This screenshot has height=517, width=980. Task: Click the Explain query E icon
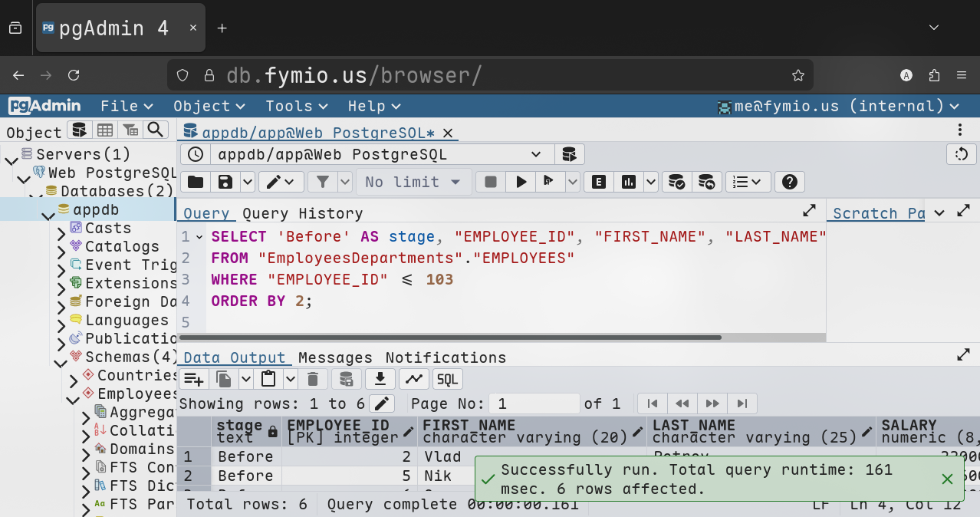tap(599, 182)
